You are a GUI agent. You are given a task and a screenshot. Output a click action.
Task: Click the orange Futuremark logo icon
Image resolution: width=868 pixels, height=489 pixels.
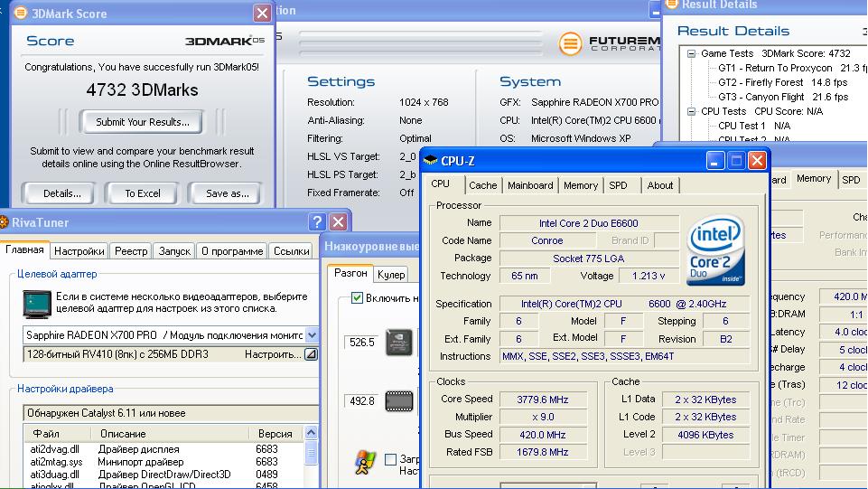(x=570, y=43)
